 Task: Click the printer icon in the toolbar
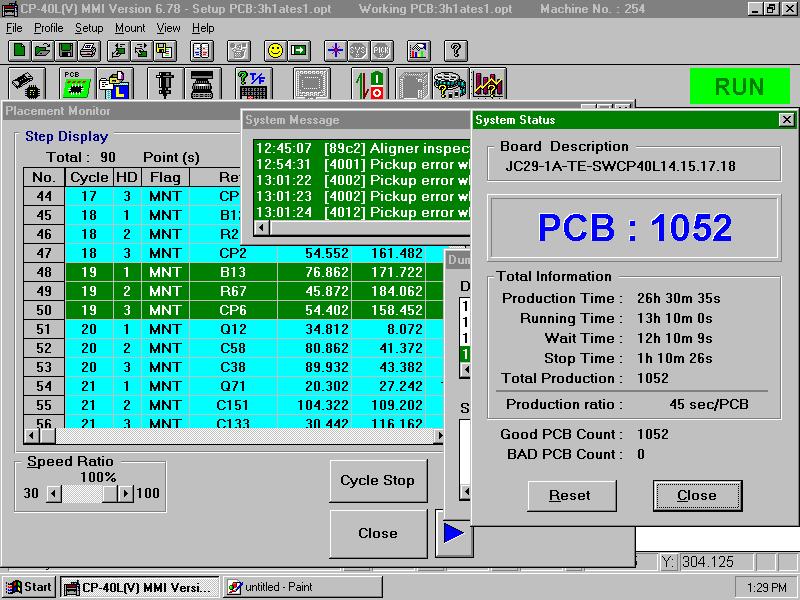click(89, 51)
